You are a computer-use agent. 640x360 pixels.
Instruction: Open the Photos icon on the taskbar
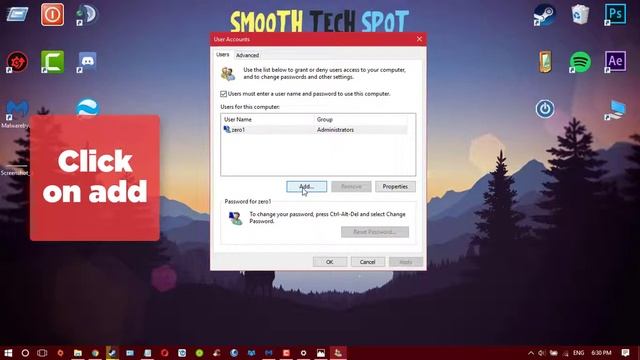click(321, 353)
